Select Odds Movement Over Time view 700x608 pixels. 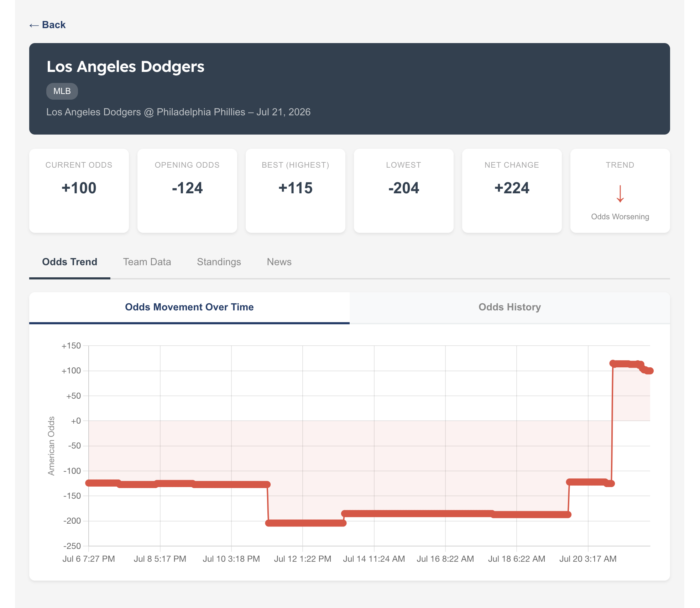189,307
